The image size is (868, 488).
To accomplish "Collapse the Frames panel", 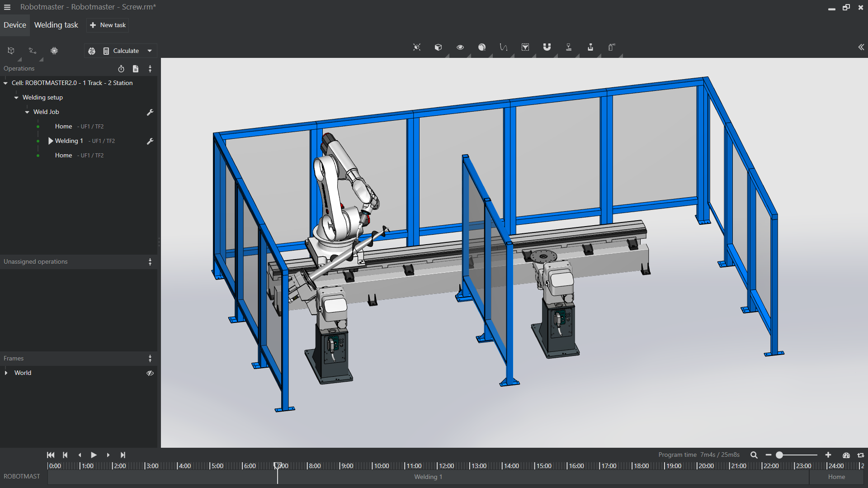I will [150, 359].
